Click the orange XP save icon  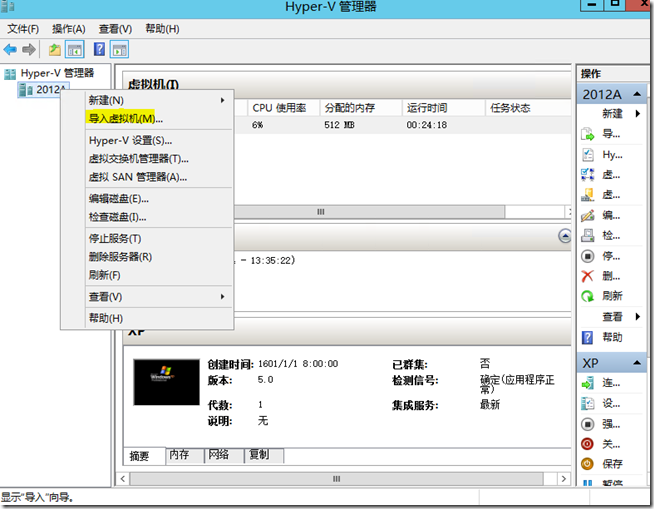pos(587,464)
